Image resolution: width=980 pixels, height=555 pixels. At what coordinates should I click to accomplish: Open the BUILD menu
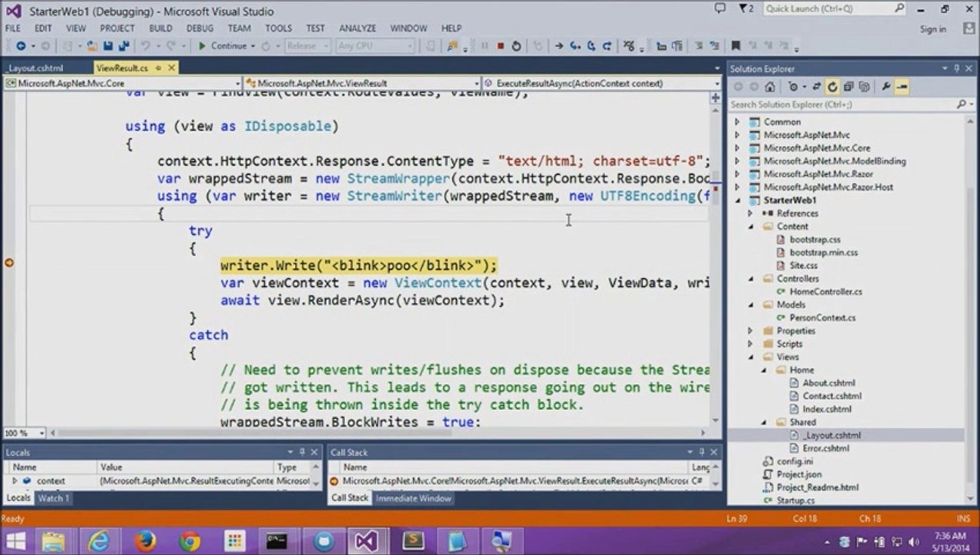[x=160, y=29]
